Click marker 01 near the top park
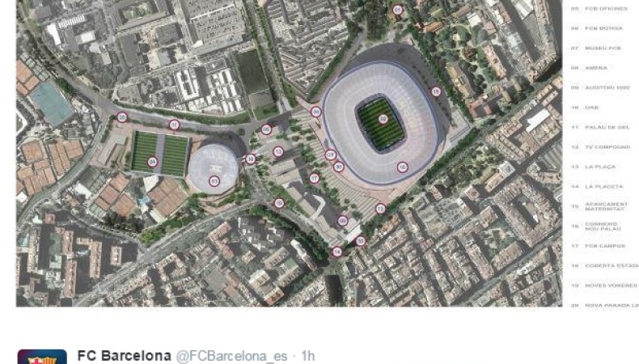This screenshot has width=639, height=364. coord(398,10)
